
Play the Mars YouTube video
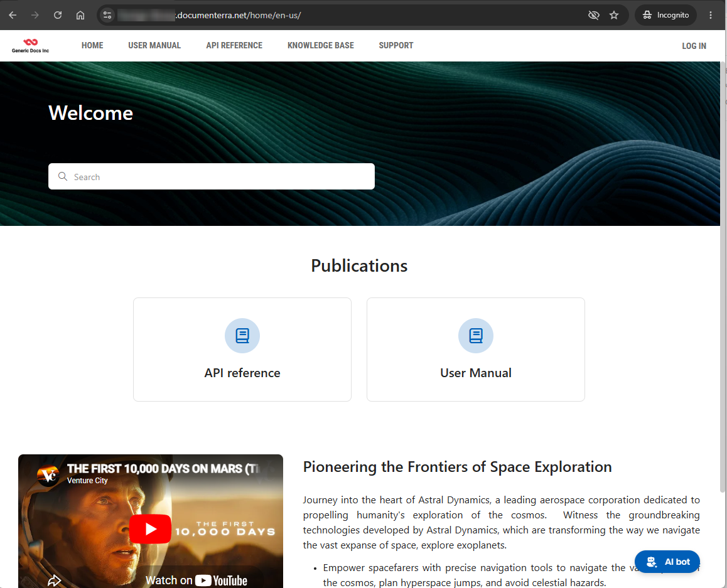click(150, 528)
